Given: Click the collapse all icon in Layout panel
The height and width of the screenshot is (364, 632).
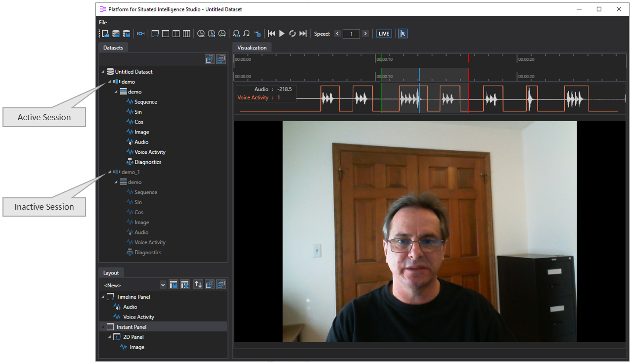Looking at the screenshot, I should tap(221, 284).
